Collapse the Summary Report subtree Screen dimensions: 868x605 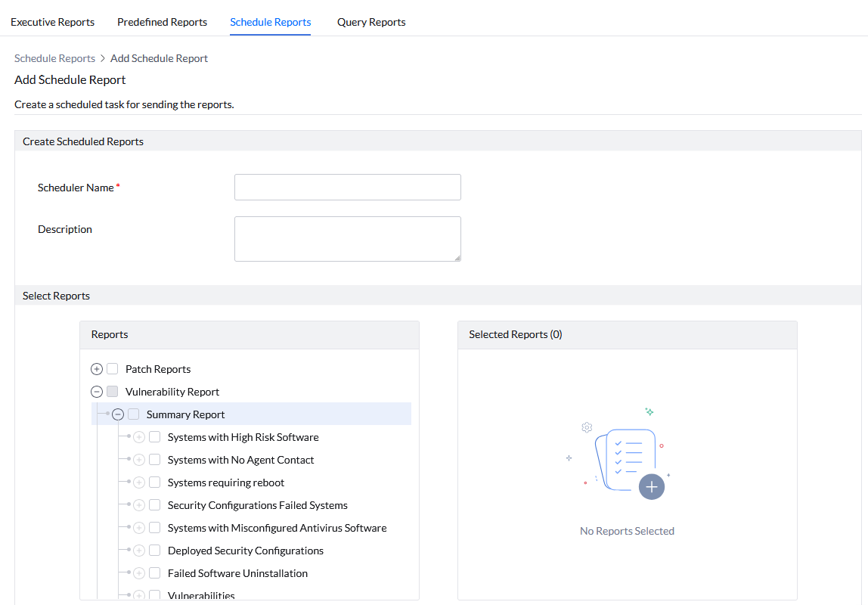[x=117, y=414]
